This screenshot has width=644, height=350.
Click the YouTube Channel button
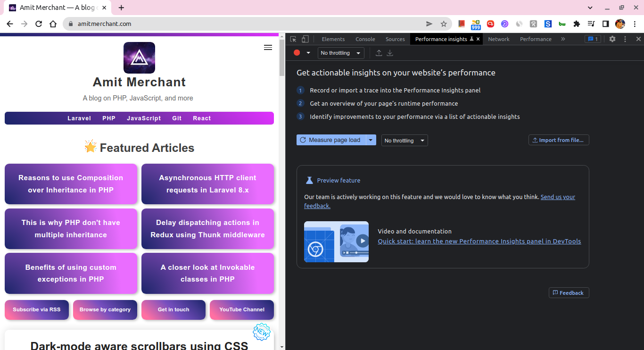point(242,310)
